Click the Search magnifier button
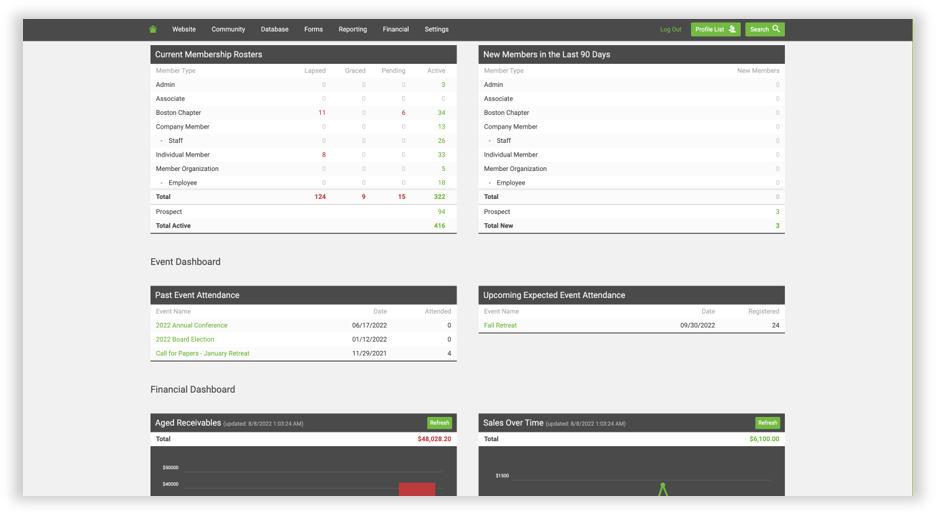The image size is (936, 515). coord(765,30)
